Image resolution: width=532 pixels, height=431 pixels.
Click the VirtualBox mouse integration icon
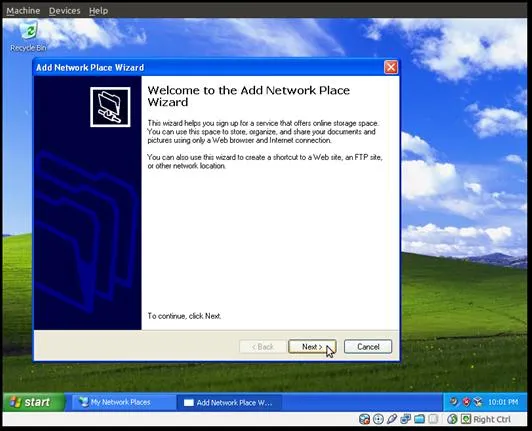pyautogui.click(x=452, y=419)
